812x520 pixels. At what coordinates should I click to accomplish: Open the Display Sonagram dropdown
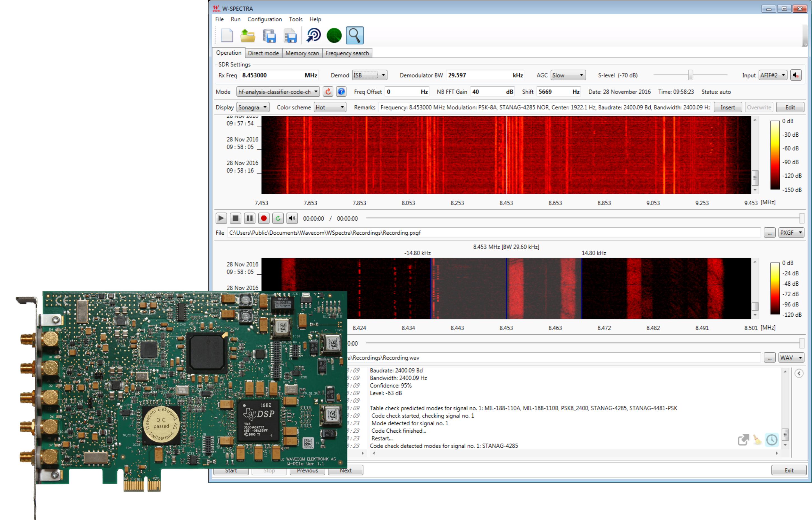[253, 107]
